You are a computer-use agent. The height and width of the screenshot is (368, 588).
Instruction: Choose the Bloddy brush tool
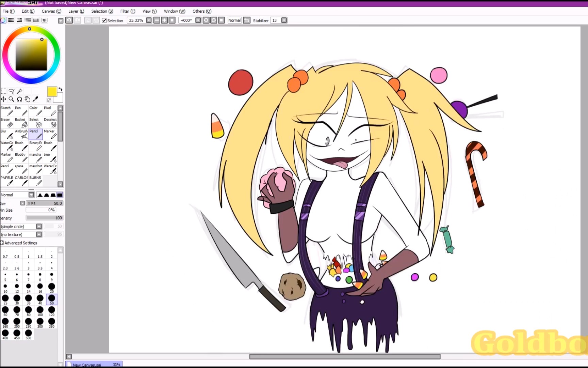(21, 157)
